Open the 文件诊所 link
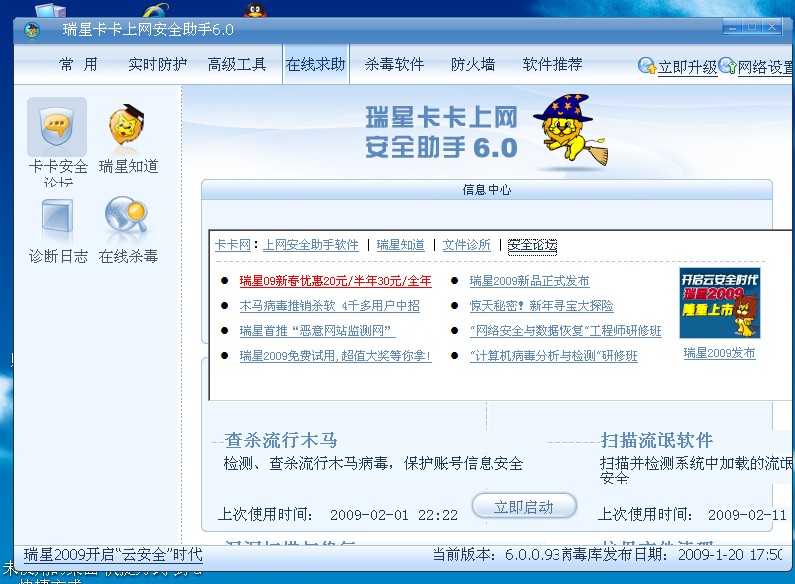This screenshot has width=795, height=584. [466, 245]
